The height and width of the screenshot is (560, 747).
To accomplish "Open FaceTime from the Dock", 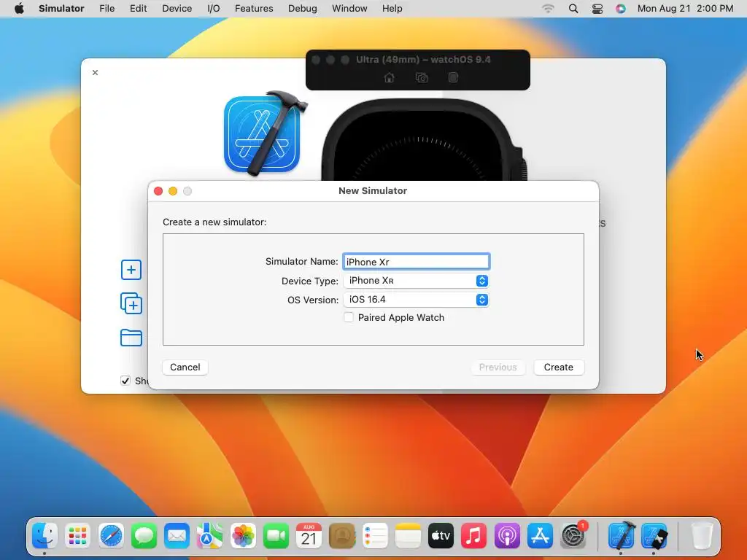I will (x=276, y=536).
